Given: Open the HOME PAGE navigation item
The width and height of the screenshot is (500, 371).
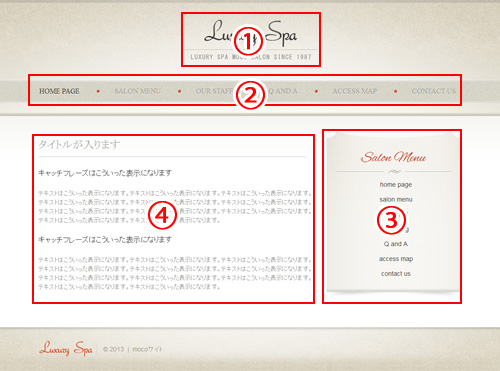Looking at the screenshot, I should coord(59,91).
